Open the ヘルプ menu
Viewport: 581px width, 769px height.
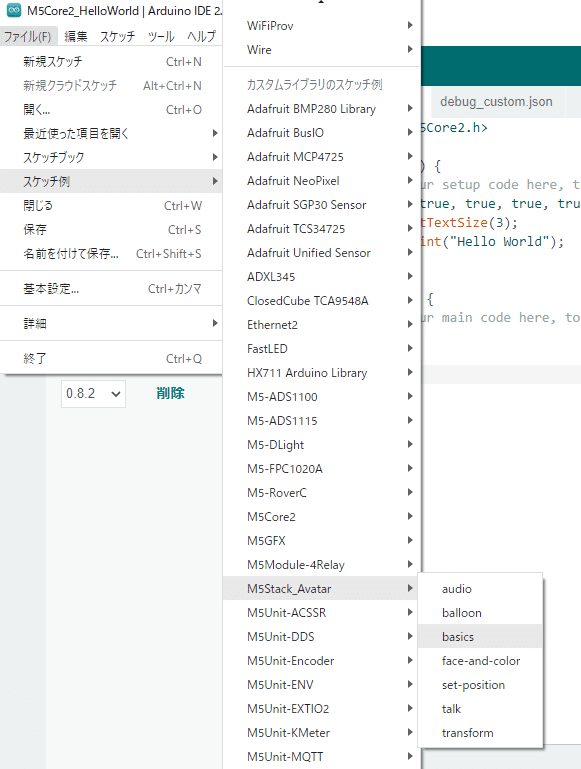[x=202, y=36]
